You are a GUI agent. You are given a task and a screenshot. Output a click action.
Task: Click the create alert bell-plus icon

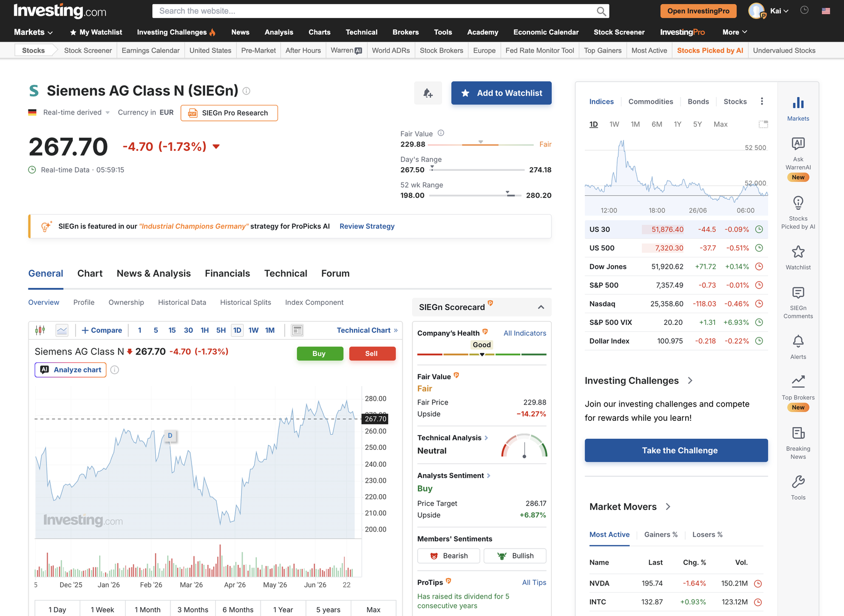[x=428, y=93]
